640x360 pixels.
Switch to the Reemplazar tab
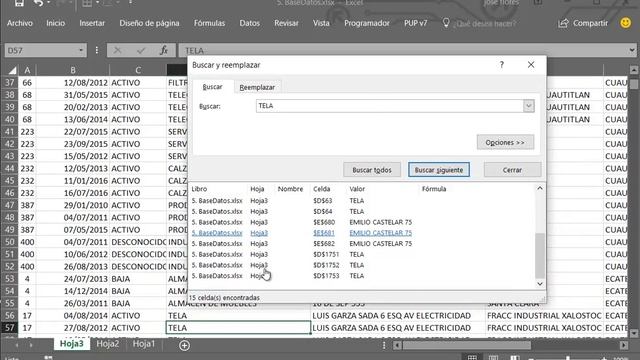coord(257,87)
